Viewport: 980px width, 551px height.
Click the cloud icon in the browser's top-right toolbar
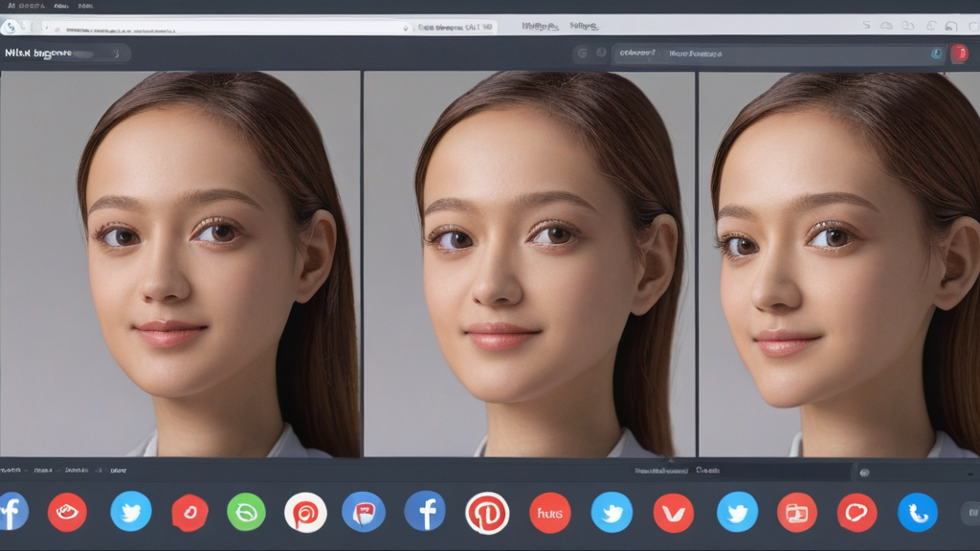click(886, 26)
